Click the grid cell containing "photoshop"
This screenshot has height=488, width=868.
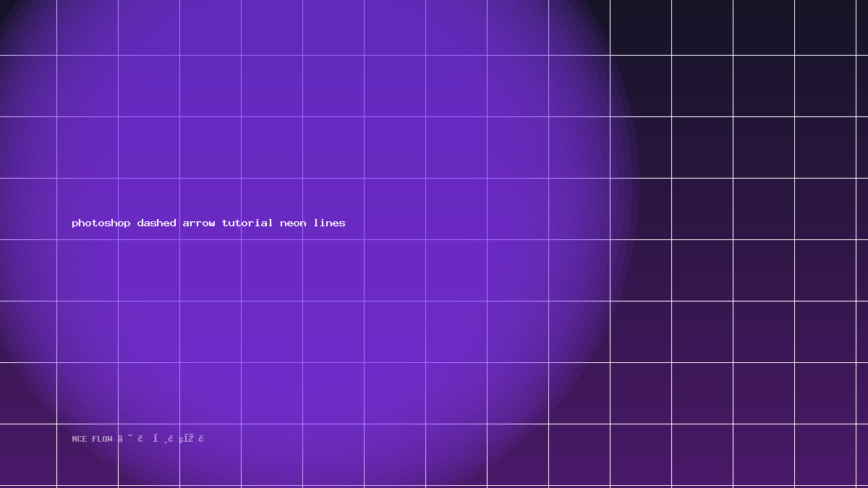[87, 208]
